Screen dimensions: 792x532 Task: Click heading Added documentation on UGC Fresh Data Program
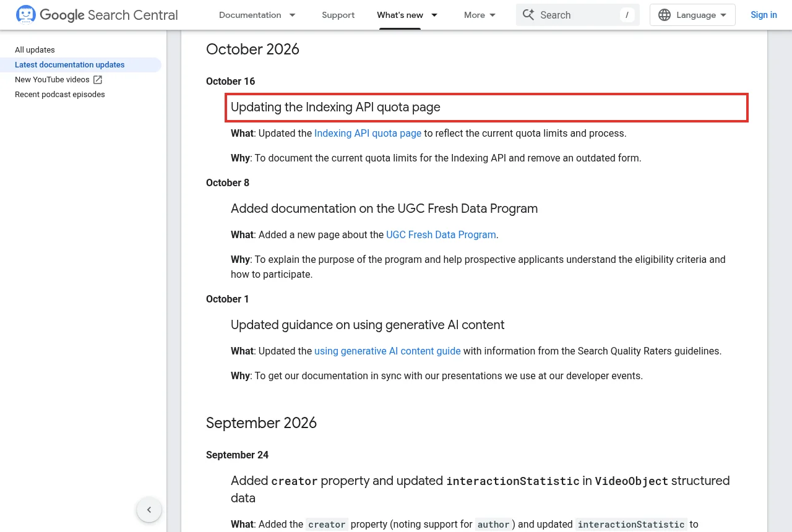[x=384, y=208]
